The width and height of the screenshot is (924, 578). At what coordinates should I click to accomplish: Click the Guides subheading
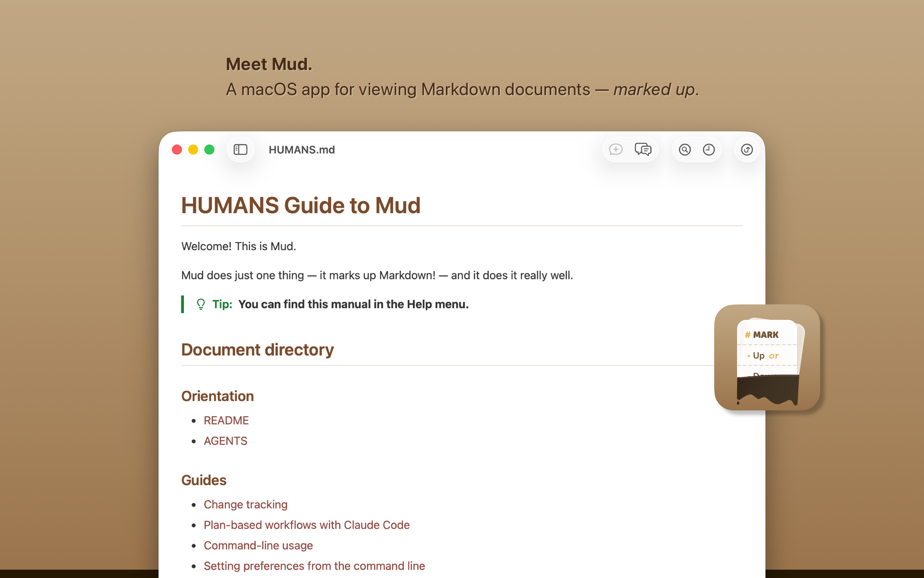203,480
